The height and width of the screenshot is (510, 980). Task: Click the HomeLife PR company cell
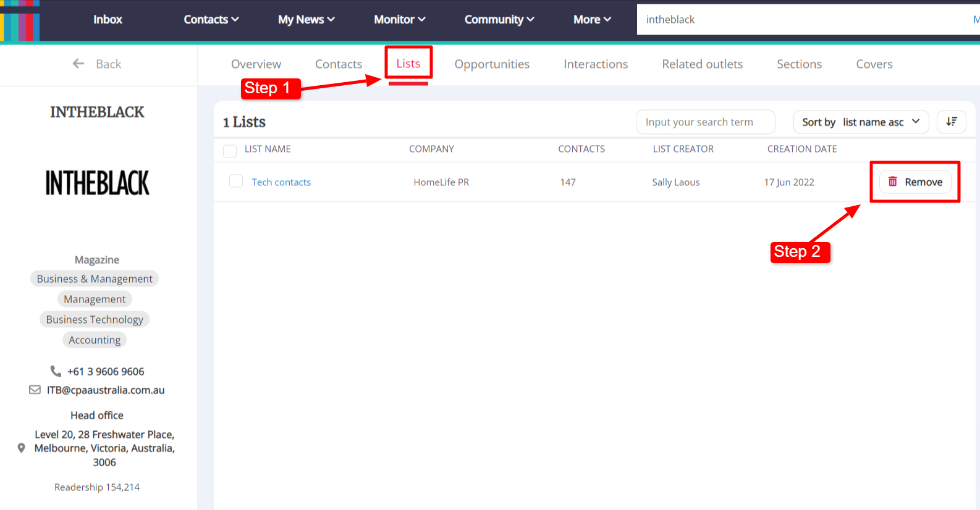point(441,182)
